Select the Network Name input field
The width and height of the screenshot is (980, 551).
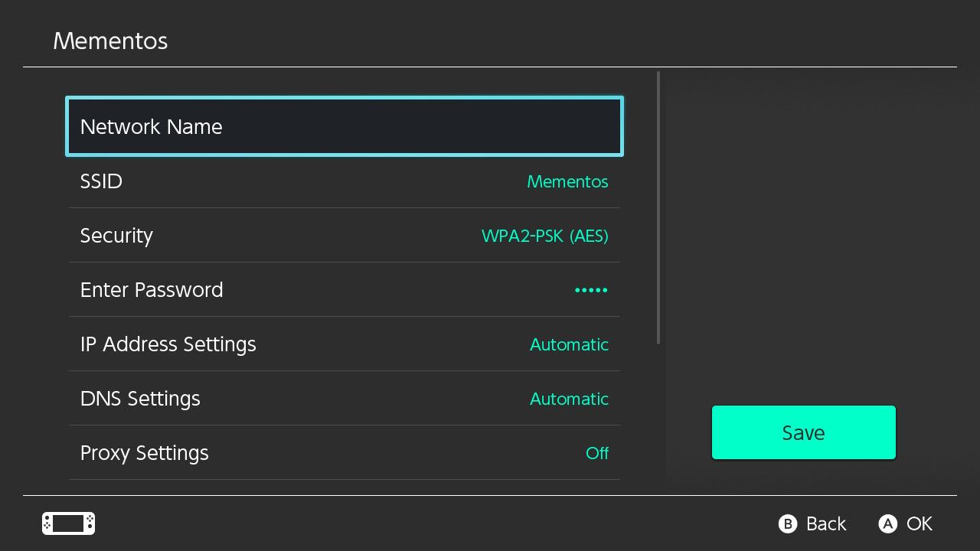pos(345,126)
